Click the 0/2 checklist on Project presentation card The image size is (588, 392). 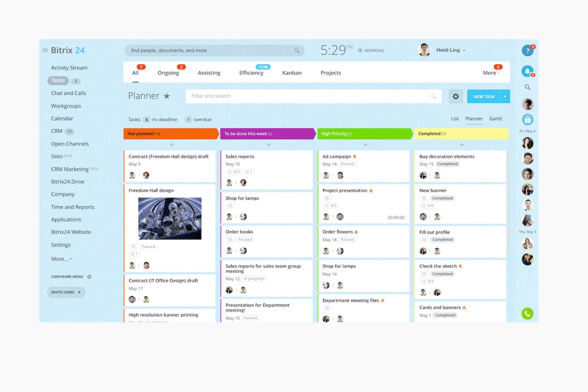click(x=331, y=205)
